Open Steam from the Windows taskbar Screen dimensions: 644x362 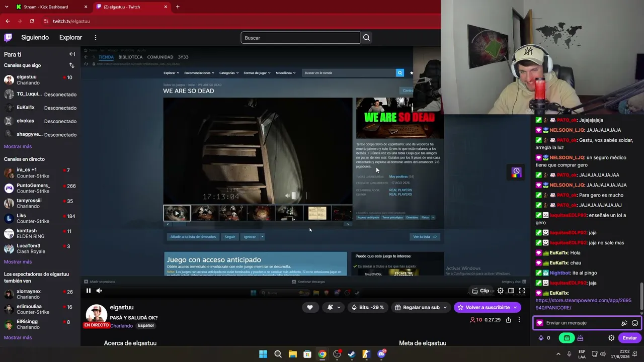tap(352, 354)
